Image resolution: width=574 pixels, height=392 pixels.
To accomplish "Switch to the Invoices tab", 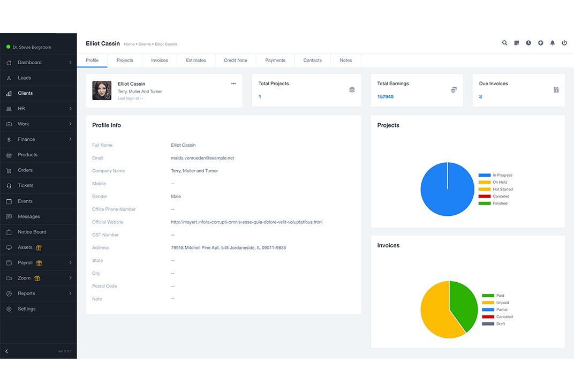I will [160, 61].
